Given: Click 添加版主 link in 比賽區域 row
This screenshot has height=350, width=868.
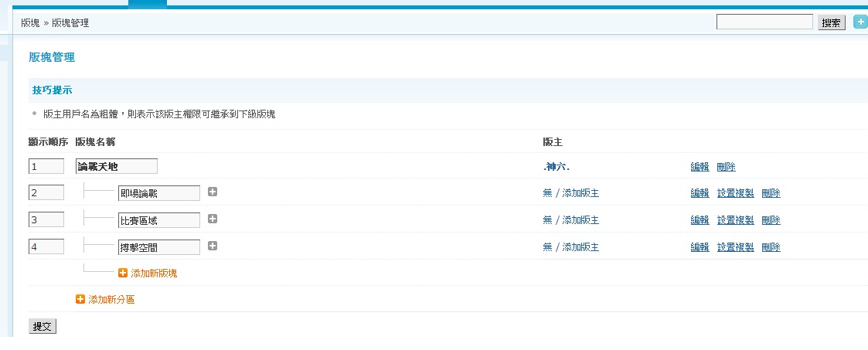Looking at the screenshot, I should 580,220.
